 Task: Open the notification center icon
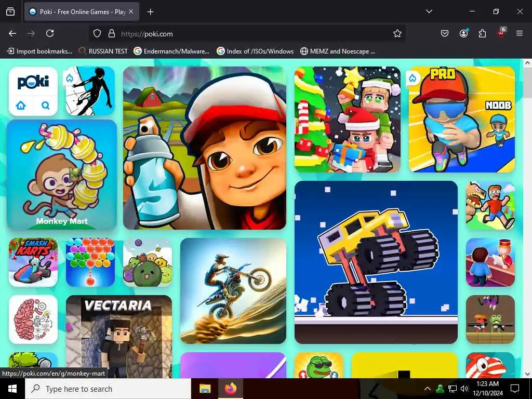pos(515,389)
